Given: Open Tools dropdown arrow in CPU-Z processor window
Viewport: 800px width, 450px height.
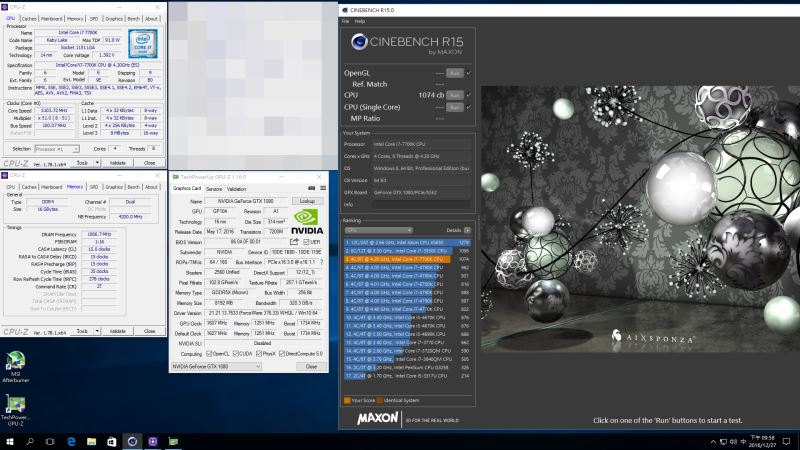Looking at the screenshot, I should (x=97, y=163).
